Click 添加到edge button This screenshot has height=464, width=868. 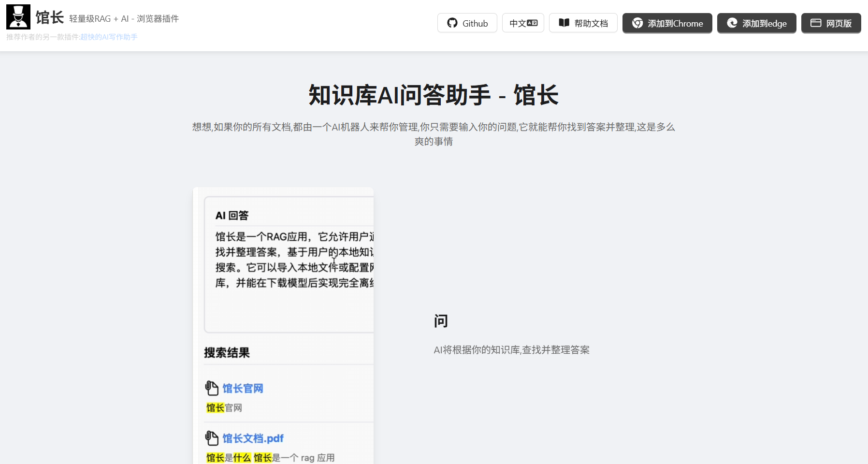[x=757, y=23]
